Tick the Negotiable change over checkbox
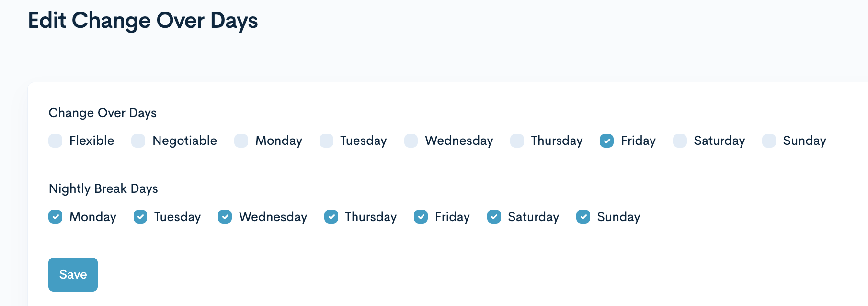Viewport: 868px width, 306px height. (x=138, y=141)
